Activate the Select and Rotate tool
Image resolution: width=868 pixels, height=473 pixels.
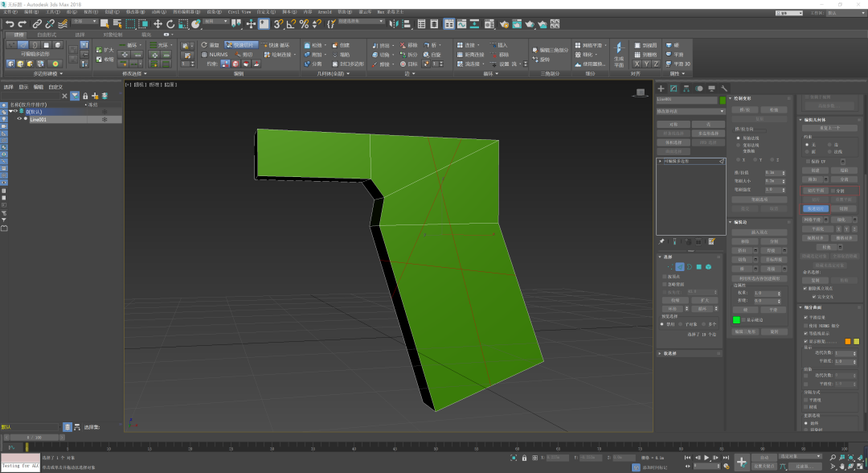170,24
